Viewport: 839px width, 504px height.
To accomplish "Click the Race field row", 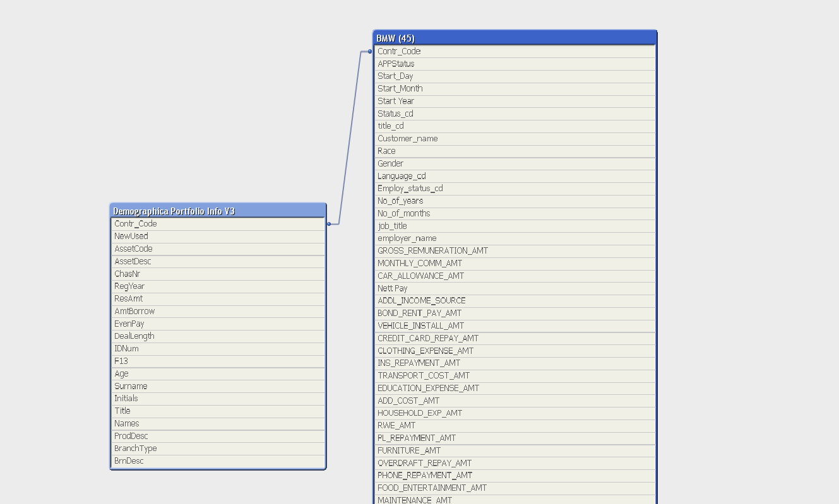I will [515, 151].
